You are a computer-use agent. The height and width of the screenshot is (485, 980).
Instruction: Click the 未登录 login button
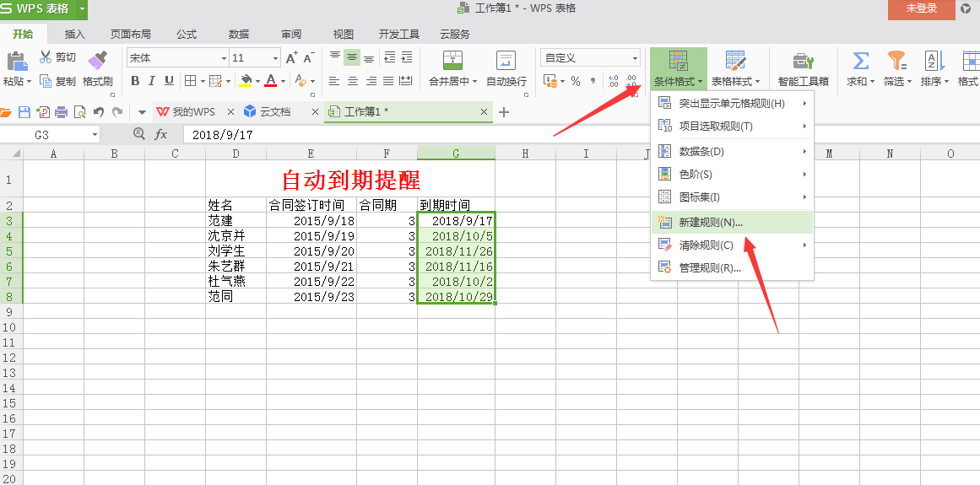click(x=921, y=8)
